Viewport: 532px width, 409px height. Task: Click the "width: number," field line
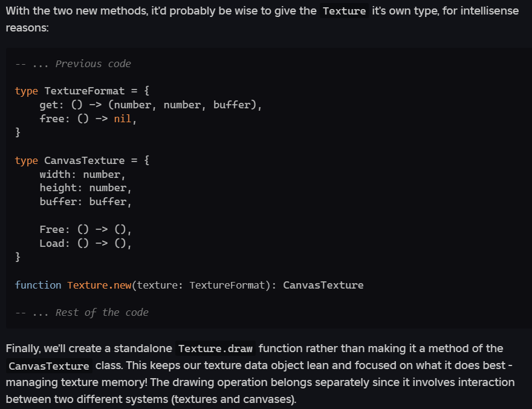tap(82, 174)
